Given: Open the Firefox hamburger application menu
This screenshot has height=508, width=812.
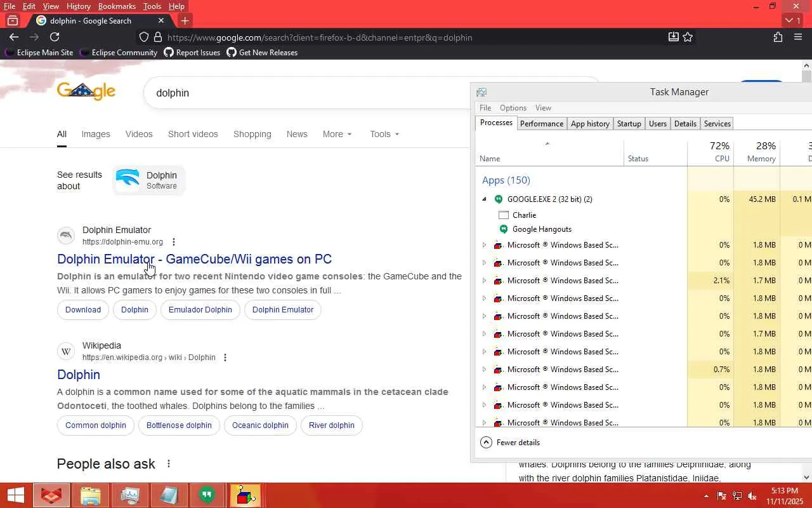Looking at the screenshot, I should click(x=798, y=37).
